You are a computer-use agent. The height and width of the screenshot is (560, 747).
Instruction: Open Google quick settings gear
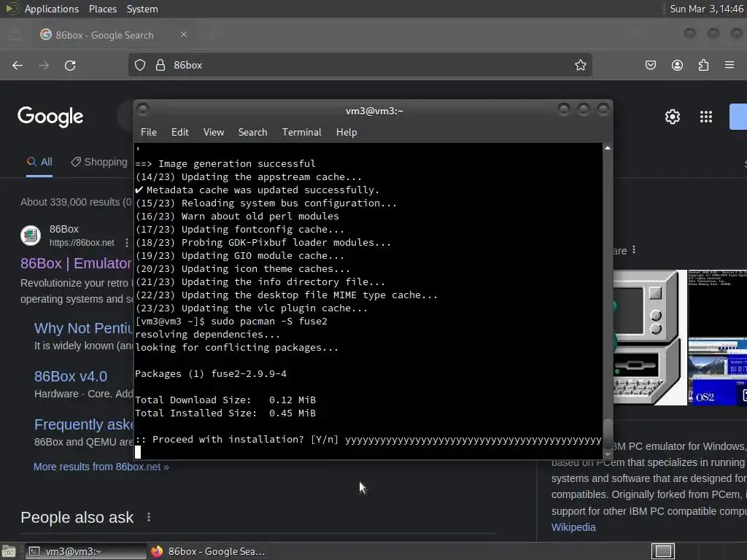pyautogui.click(x=672, y=117)
